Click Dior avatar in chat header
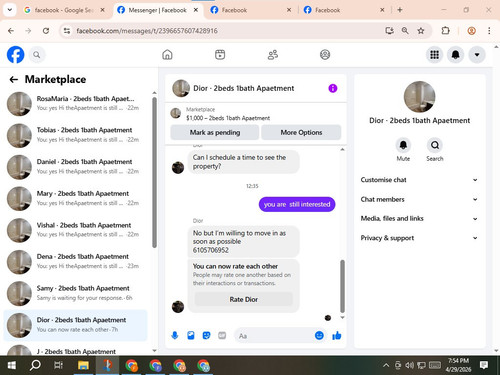The width and height of the screenshot is (500, 375). [x=181, y=88]
